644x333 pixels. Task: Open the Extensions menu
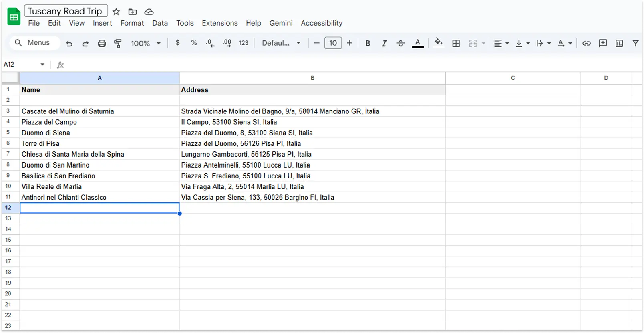219,23
